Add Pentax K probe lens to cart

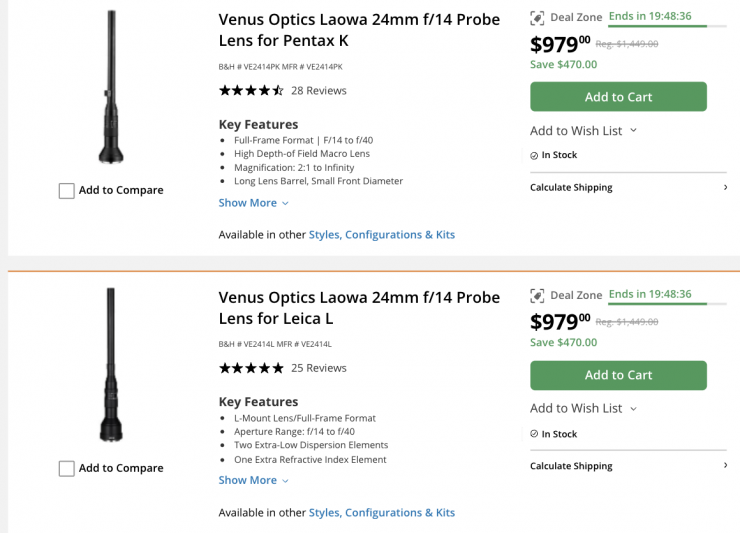(x=618, y=97)
